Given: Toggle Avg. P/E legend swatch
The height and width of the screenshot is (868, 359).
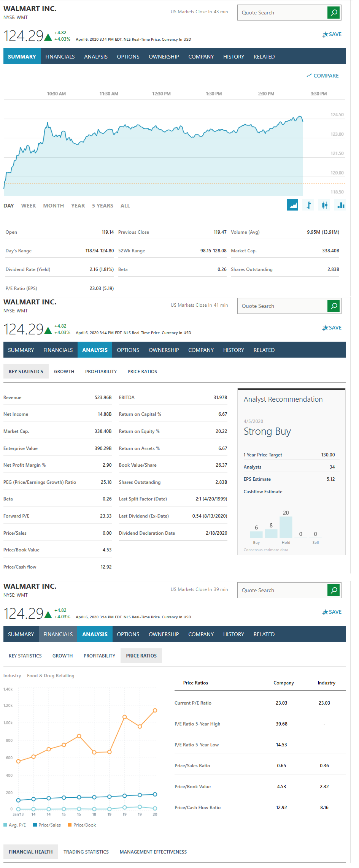Looking at the screenshot, I should pyautogui.click(x=5, y=825).
